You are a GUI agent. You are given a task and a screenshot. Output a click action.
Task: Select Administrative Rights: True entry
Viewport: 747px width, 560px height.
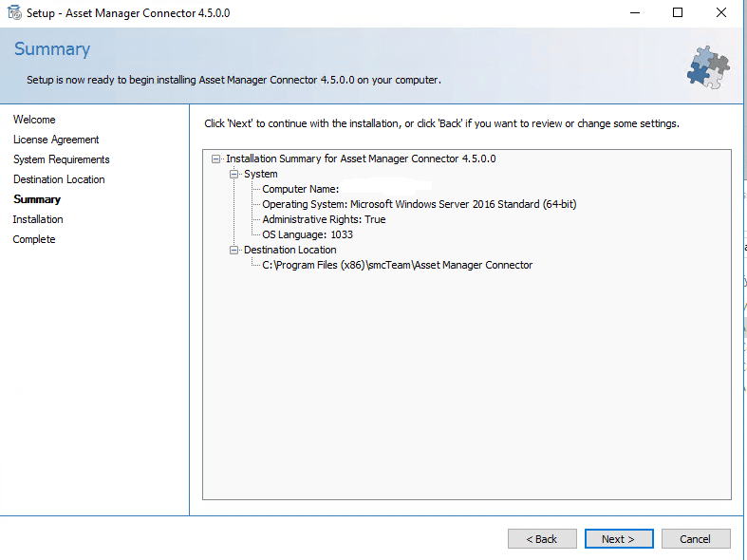(x=324, y=219)
